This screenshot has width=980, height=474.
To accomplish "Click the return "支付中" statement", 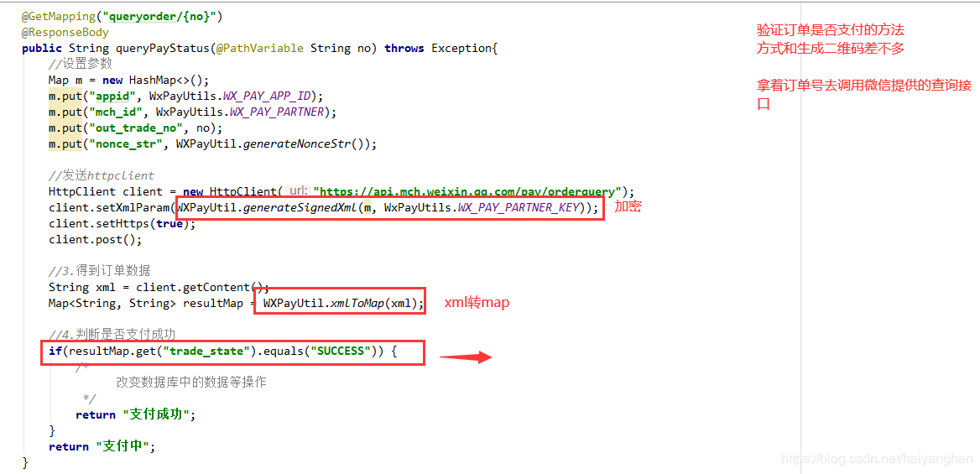I will [102, 446].
